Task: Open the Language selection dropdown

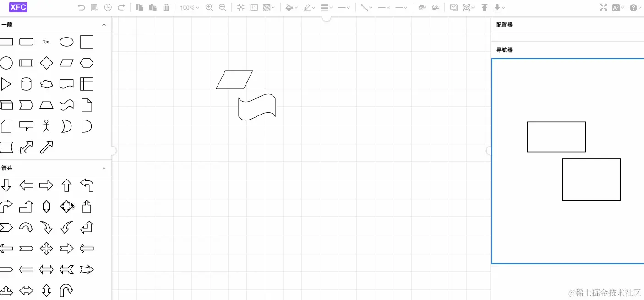Action: (x=617, y=7)
